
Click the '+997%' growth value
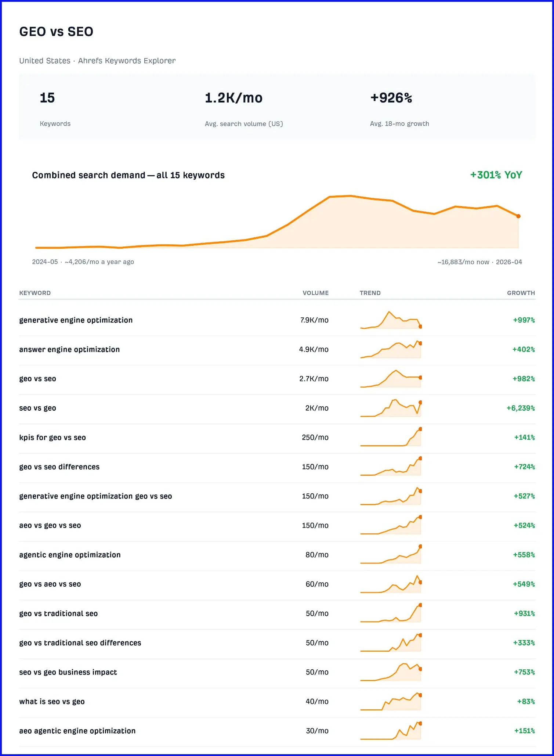(524, 320)
